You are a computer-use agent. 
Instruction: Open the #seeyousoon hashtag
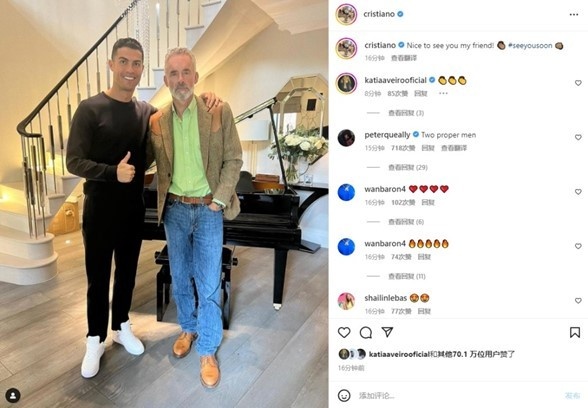point(530,45)
